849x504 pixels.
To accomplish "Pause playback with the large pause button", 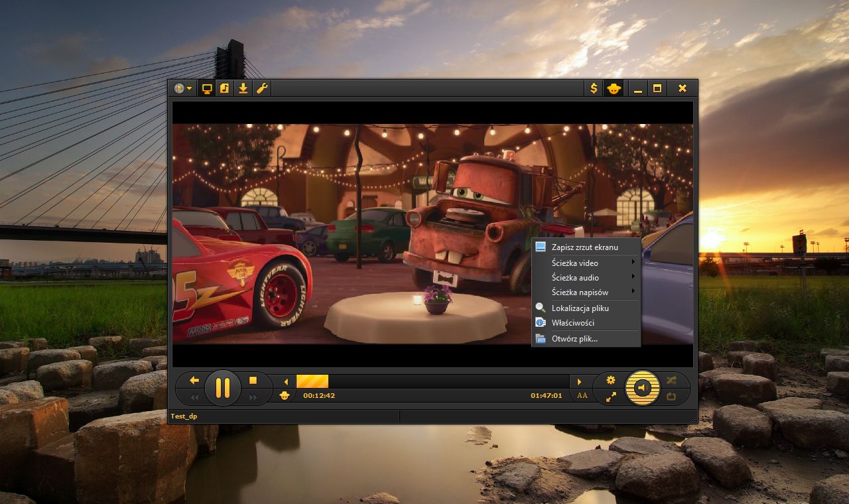I will click(223, 388).
